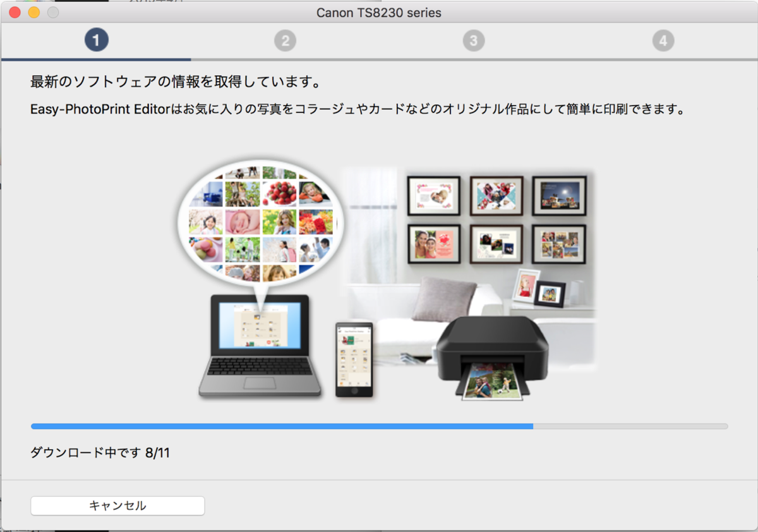This screenshot has width=758, height=532.
Task: Click the yellow minimize button
Action: 33,12
